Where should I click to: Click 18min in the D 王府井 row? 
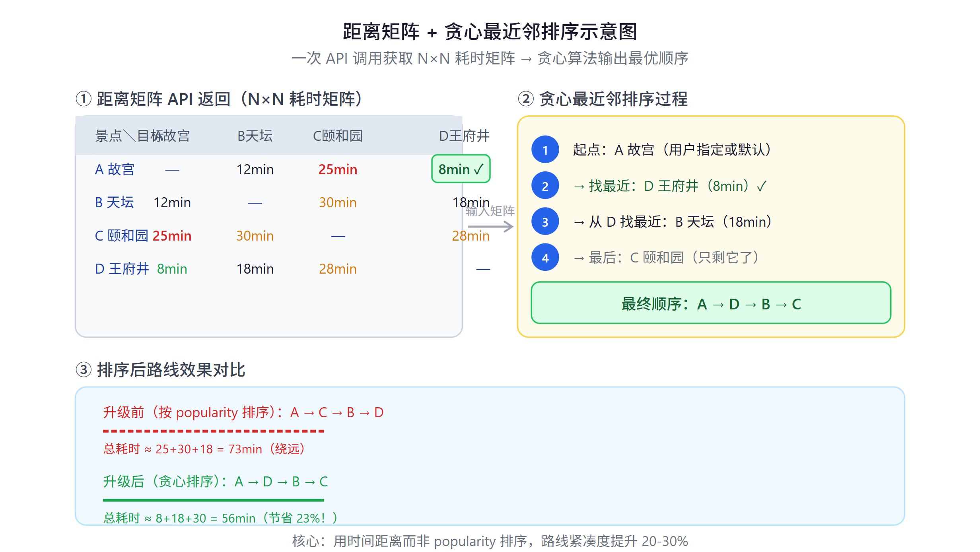click(255, 269)
